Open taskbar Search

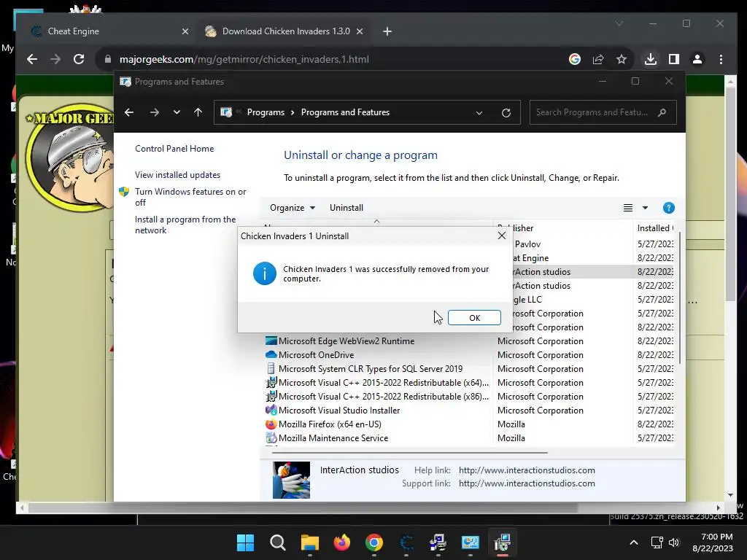coord(278,542)
